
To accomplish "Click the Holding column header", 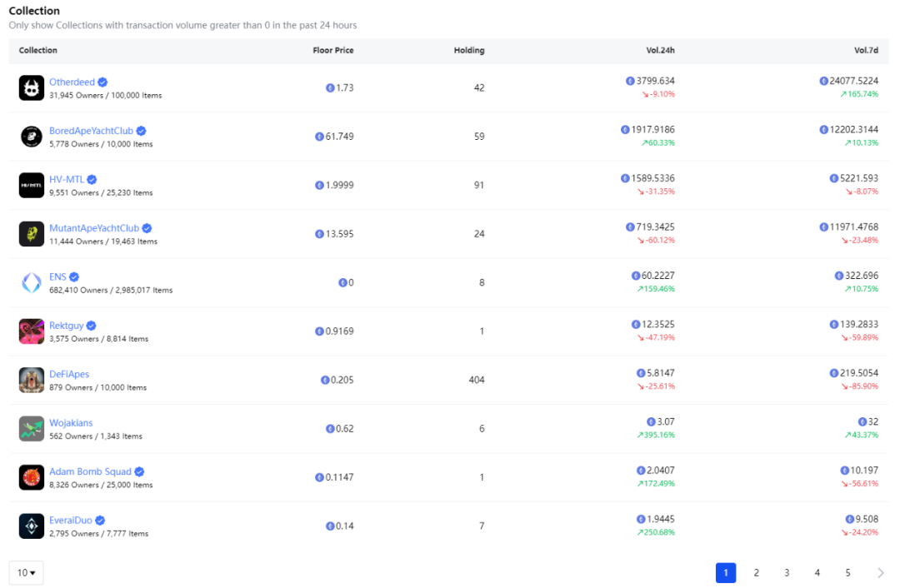I will point(468,51).
